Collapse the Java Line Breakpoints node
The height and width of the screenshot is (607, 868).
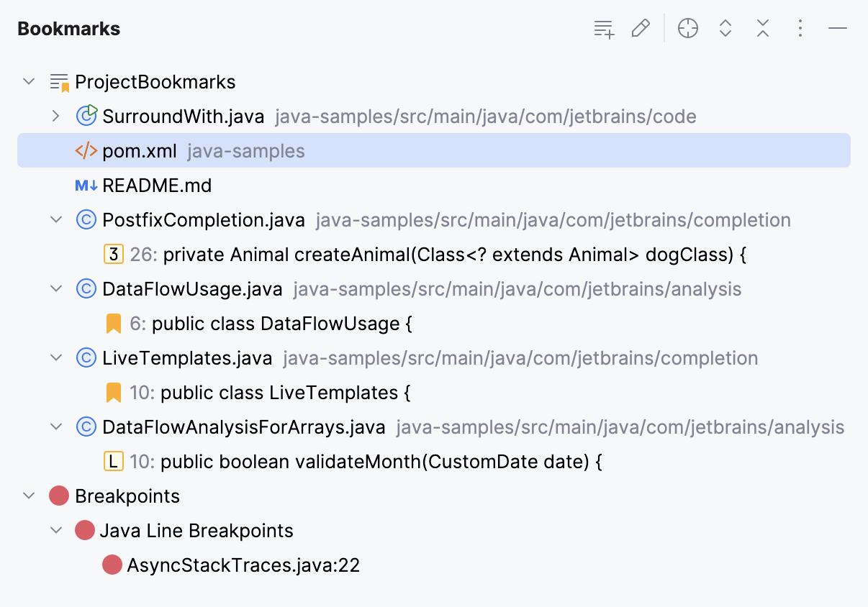tap(56, 530)
